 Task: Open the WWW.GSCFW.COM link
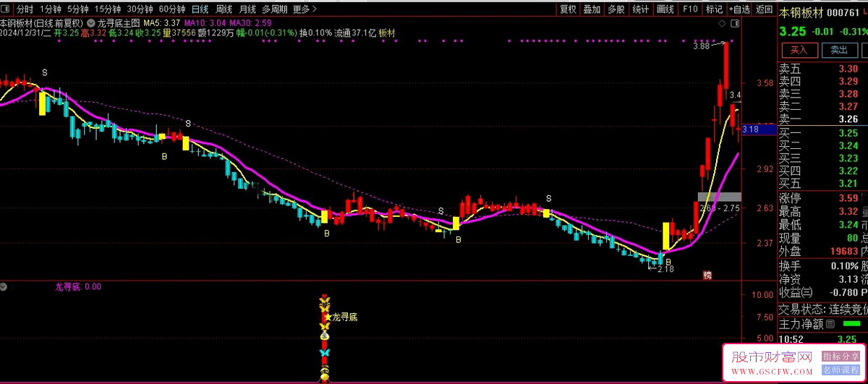pyautogui.click(x=773, y=370)
